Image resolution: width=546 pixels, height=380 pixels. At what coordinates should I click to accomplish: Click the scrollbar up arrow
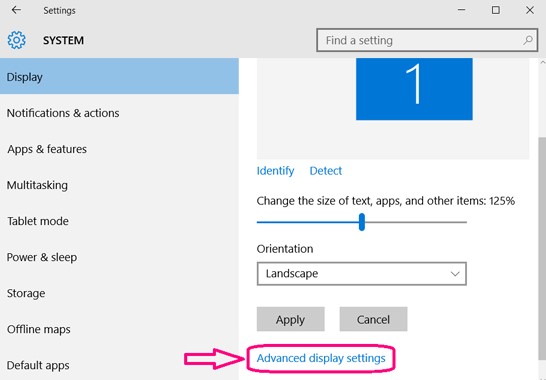point(543,62)
